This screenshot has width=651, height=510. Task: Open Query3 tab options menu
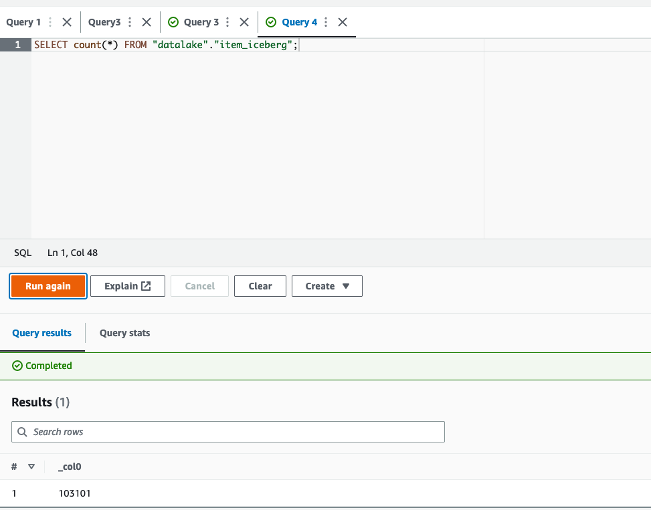click(130, 22)
